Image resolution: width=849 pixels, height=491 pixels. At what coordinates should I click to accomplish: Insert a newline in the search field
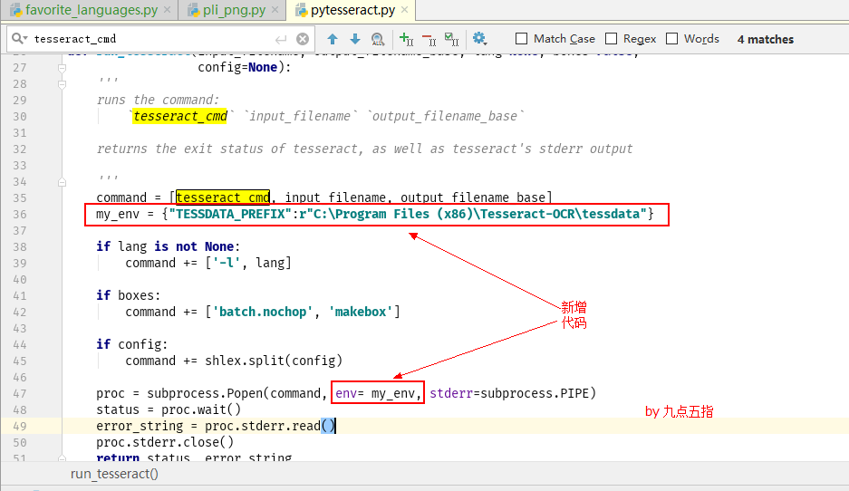point(280,39)
